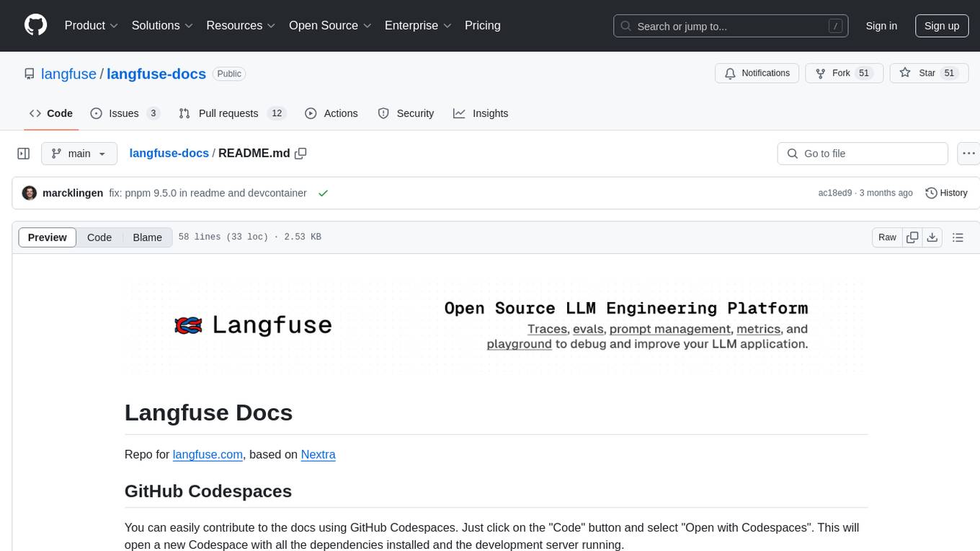The width and height of the screenshot is (980, 551).
Task: Switch to the Code tab
Action: point(51,113)
